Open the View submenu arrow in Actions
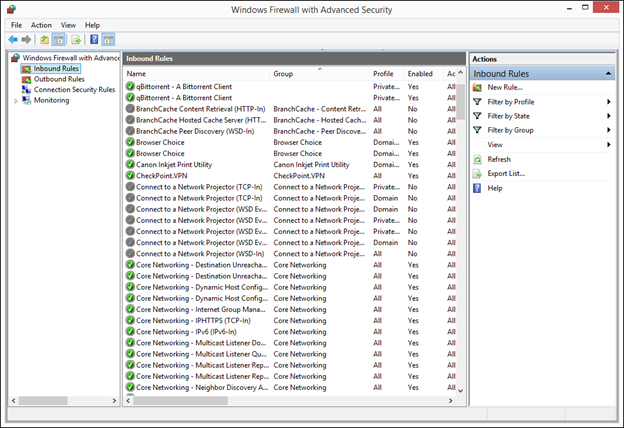 pos(608,145)
